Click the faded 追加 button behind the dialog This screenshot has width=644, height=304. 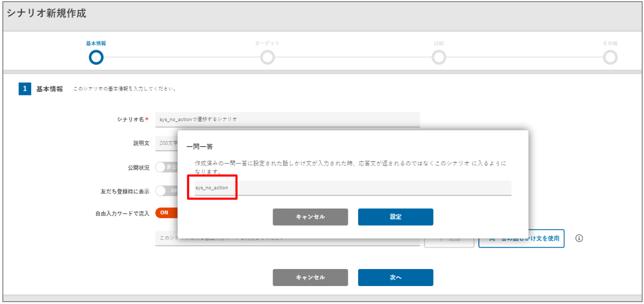(449, 242)
